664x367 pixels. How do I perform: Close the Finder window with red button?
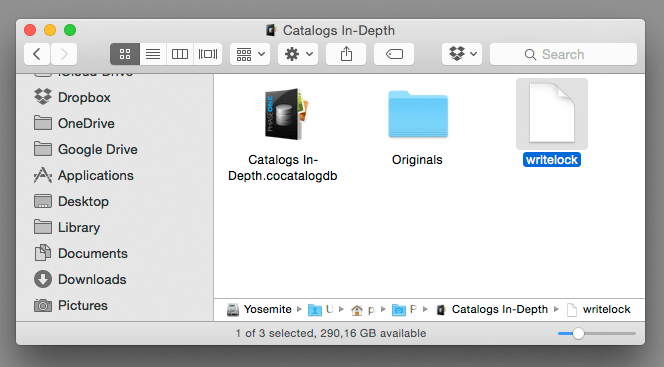point(30,30)
